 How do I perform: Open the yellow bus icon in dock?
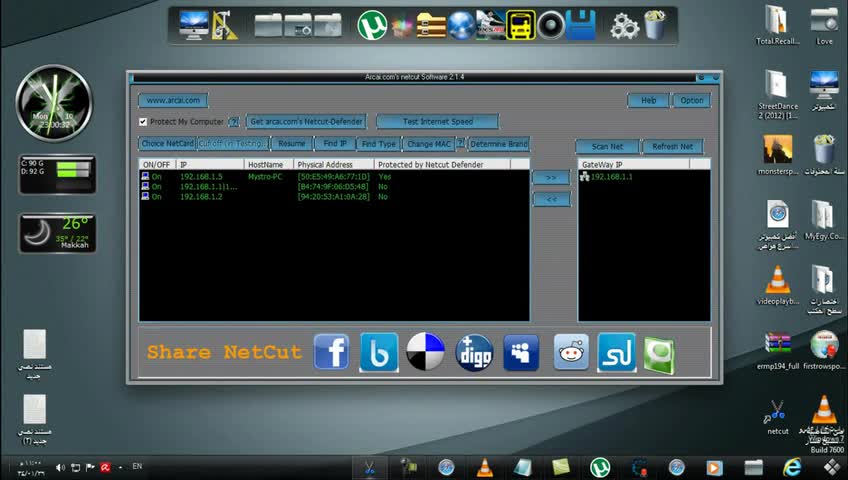pyautogui.click(x=521, y=25)
